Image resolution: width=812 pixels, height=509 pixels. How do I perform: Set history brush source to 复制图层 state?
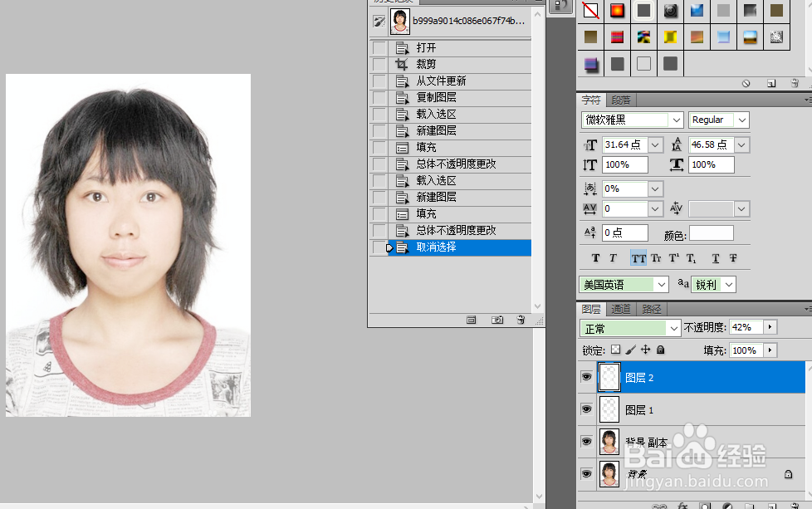379,97
